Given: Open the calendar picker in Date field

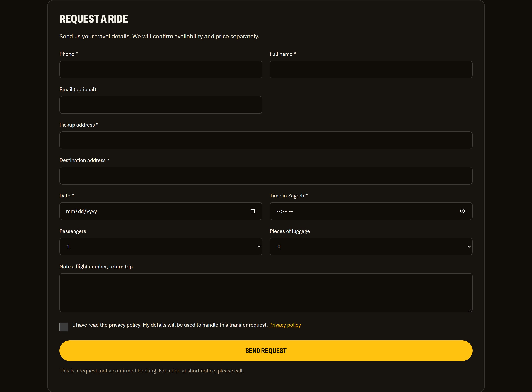Looking at the screenshot, I should (253, 211).
